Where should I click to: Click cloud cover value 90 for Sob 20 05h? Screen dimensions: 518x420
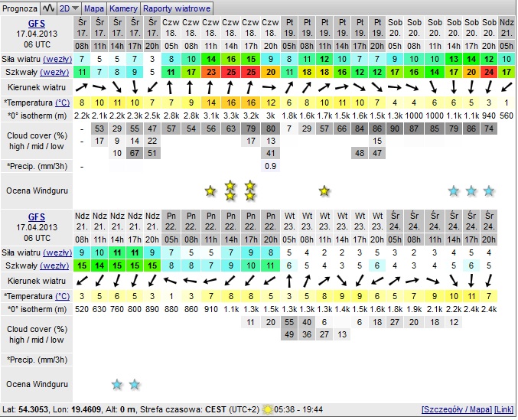(x=395, y=129)
